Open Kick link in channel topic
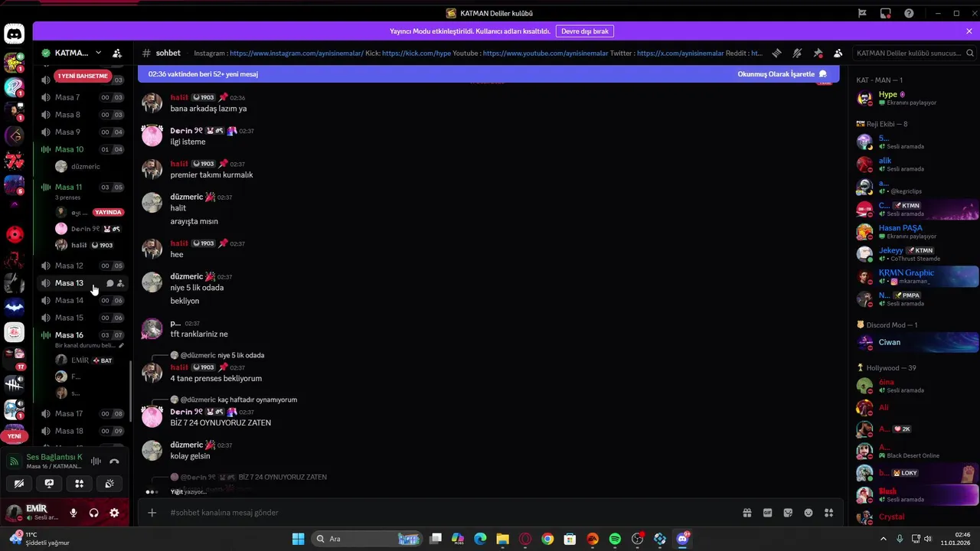The height and width of the screenshot is (551, 980). click(416, 54)
